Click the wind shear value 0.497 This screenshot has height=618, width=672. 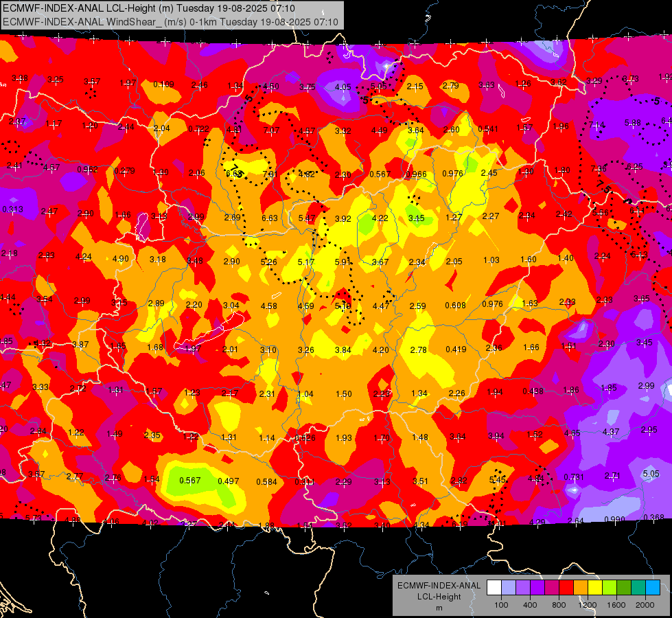(229, 481)
